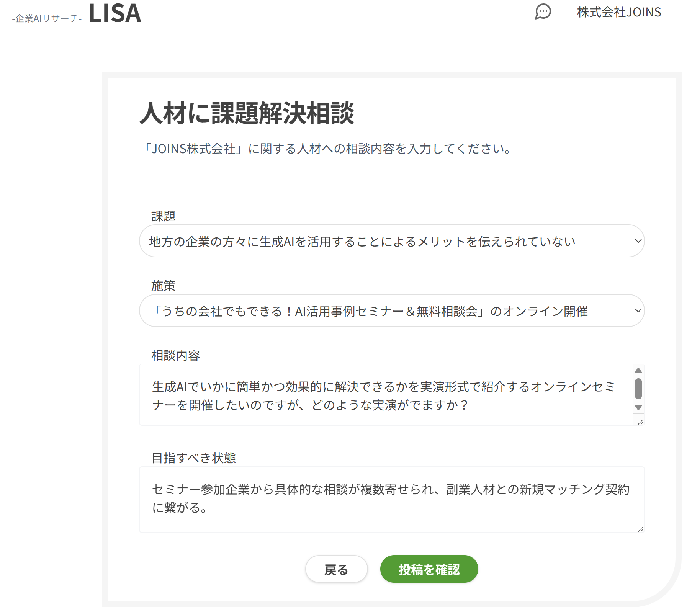The height and width of the screenshot is (616, 692).
Task: Click the 相談内容 scrollbar up arrow
Action: [638, 371]
